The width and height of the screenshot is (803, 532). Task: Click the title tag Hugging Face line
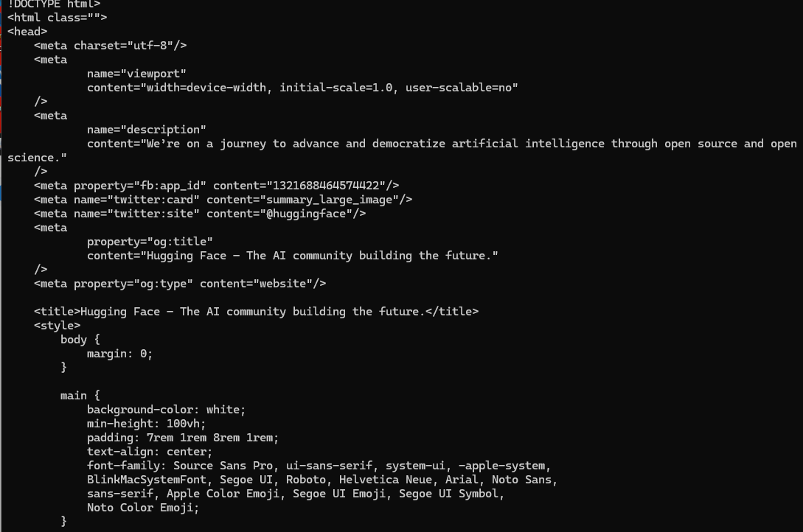point(256,312)
